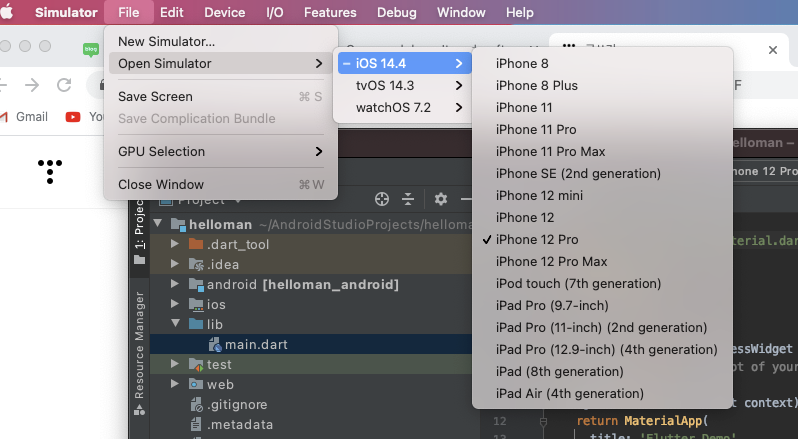Expand the .idea folder
Image resolution: width=798 pixels, height=439 pixels.
[x=175, y=264]
